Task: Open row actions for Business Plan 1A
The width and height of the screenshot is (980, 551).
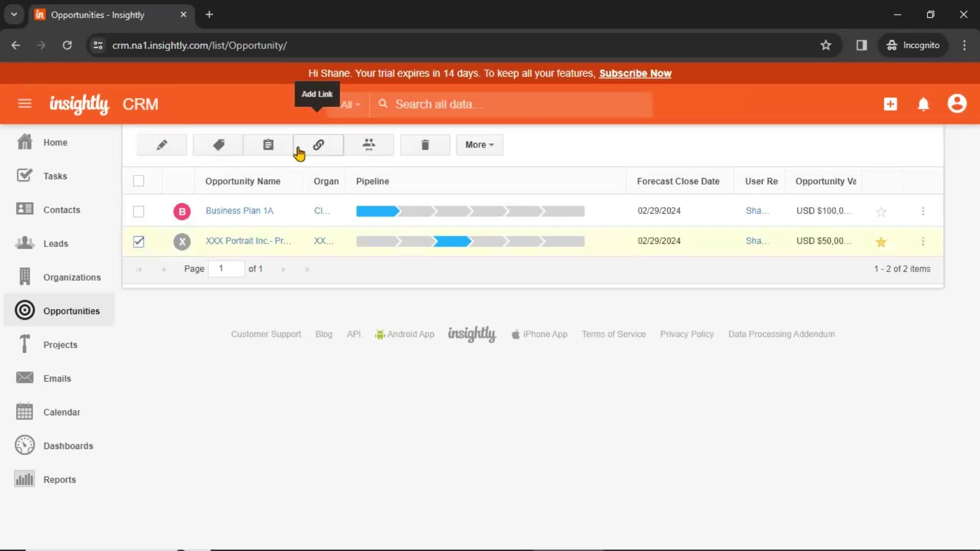Action: tap(923, 211)
